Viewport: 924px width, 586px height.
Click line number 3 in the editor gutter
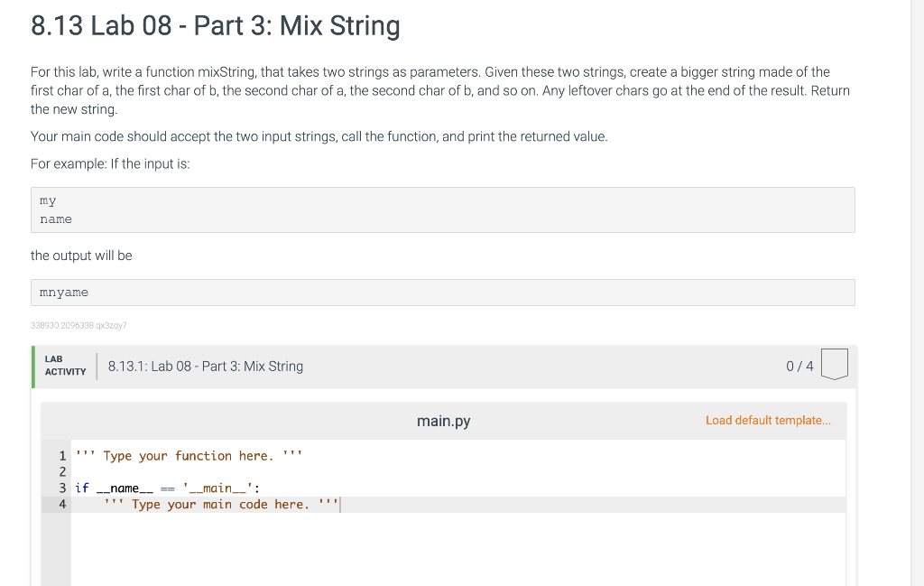click(62, 488)
